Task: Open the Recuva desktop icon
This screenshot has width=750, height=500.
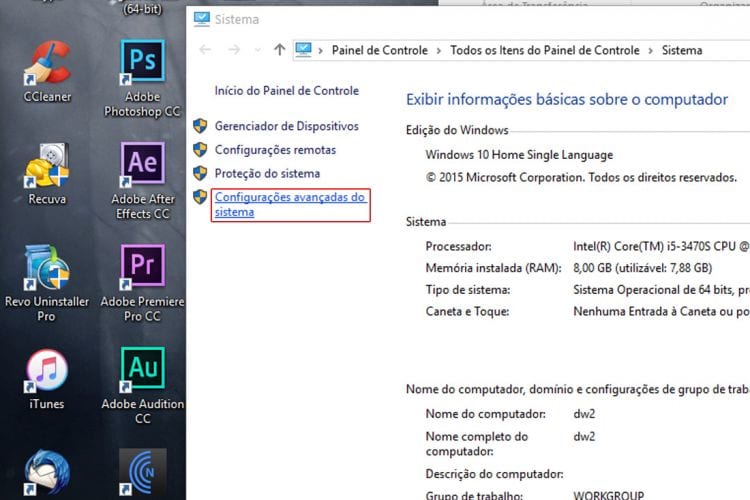Action: (47, 175)
